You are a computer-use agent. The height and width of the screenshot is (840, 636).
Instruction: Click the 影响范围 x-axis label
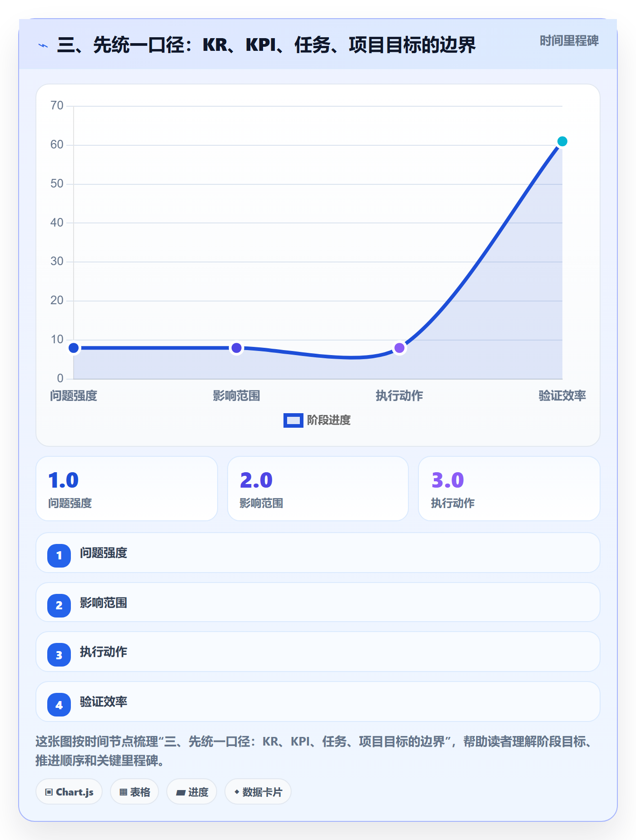pyautogui.click(x=236, y=396)
